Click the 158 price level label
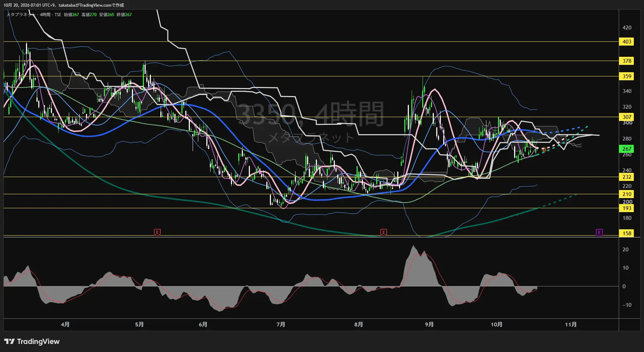The height and width of the screenshot is (352, 644). point(627,233)
